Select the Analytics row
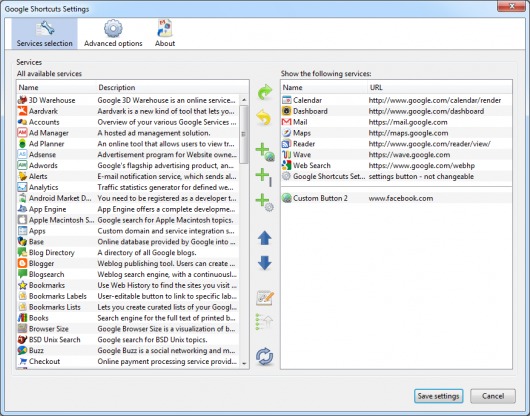Viewport: 530px width, 416px height. 128,187
